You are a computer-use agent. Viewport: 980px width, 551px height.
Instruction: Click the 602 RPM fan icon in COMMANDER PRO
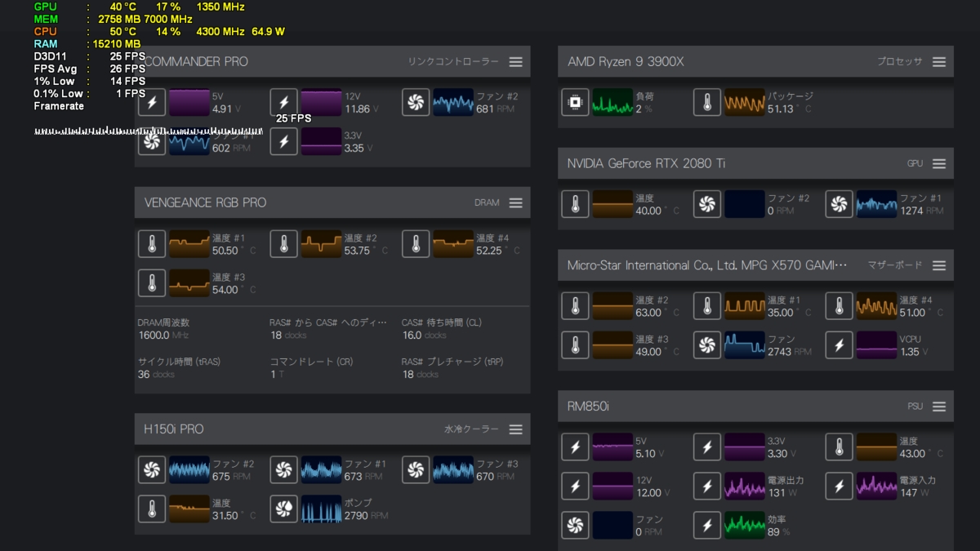152,142
